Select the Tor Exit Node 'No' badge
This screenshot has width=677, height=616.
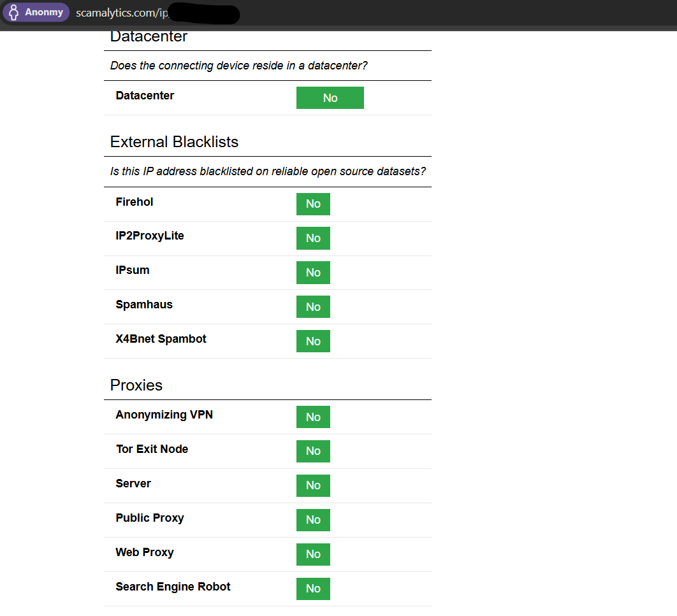[x=313, y=451]
